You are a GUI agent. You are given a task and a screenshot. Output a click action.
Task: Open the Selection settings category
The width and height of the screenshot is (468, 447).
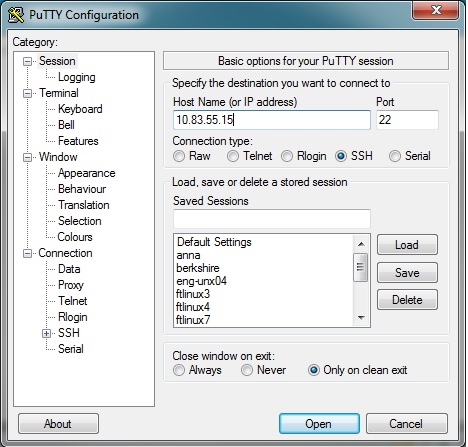click(x=79, y=221)
